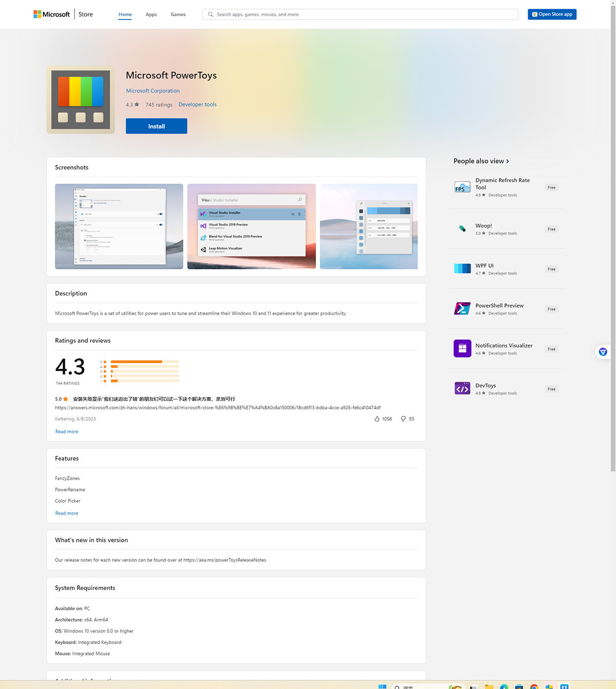Screen dimensions: 616x689
Task: Click the 4.3 rating number
Action: point(70,367)
